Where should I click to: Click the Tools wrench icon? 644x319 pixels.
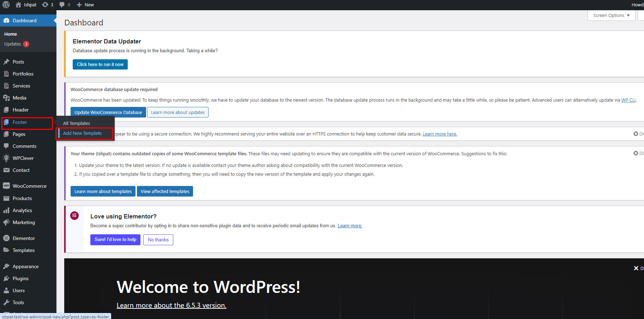[x=6, y=302]
